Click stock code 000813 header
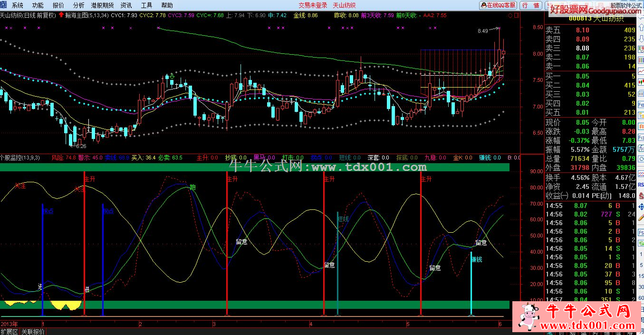The width and height of the screenshot is (644, 335). tap(579, 19)
